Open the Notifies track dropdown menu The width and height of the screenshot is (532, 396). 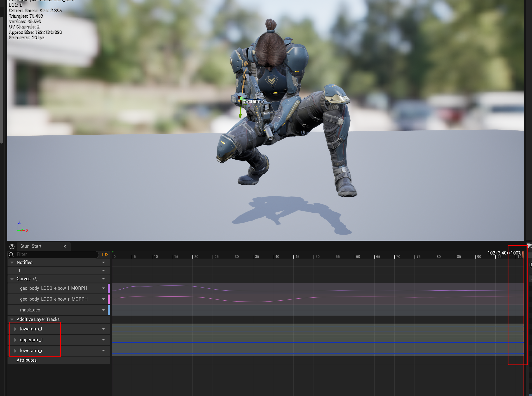pos(103,262)
